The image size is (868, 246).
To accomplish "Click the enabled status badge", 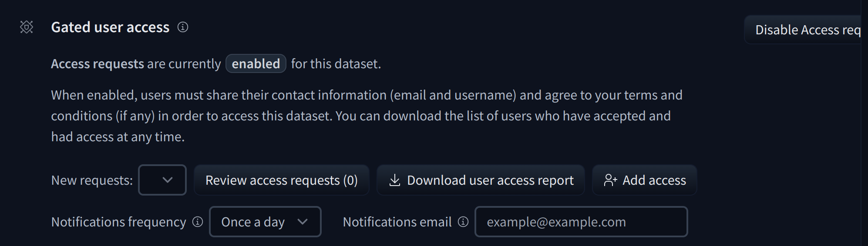I will (256, 63).
